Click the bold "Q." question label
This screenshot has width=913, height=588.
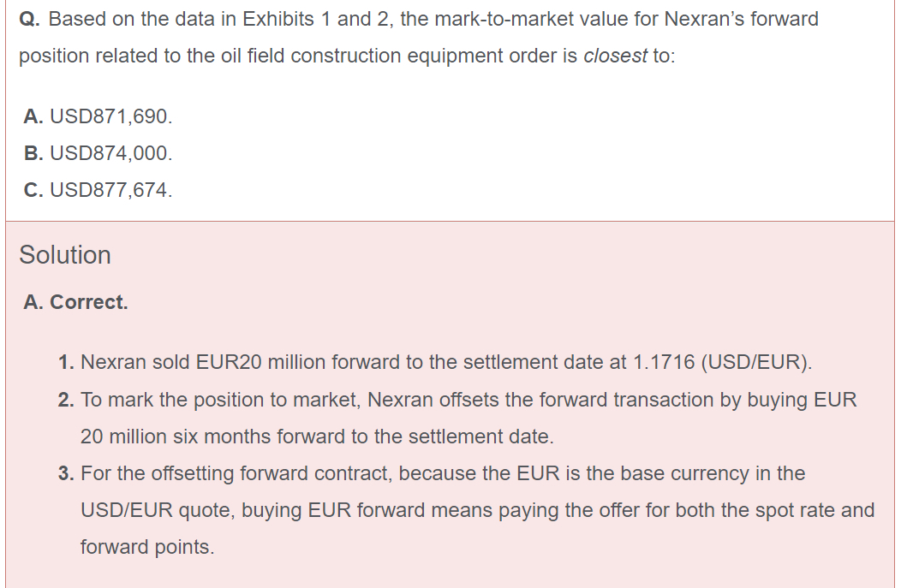29,19
